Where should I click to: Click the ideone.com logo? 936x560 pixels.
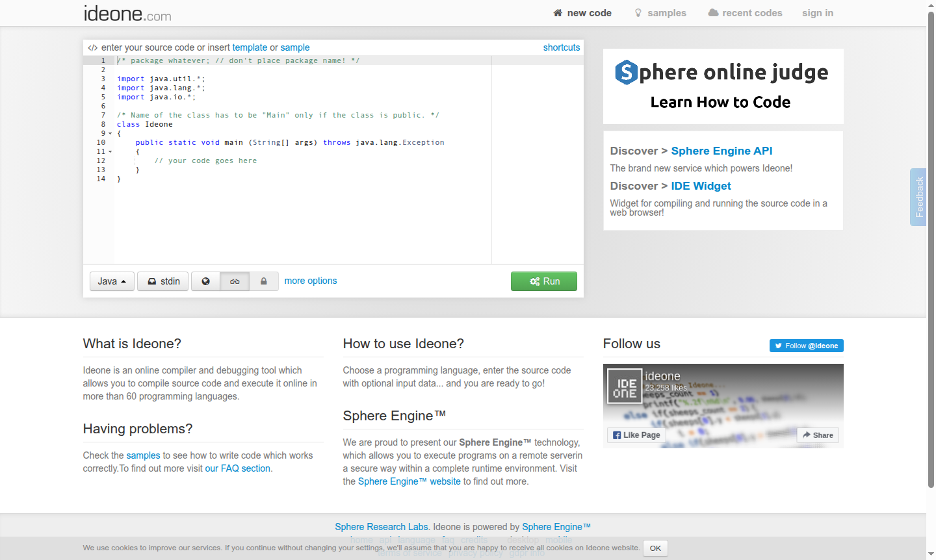[127, 13]
